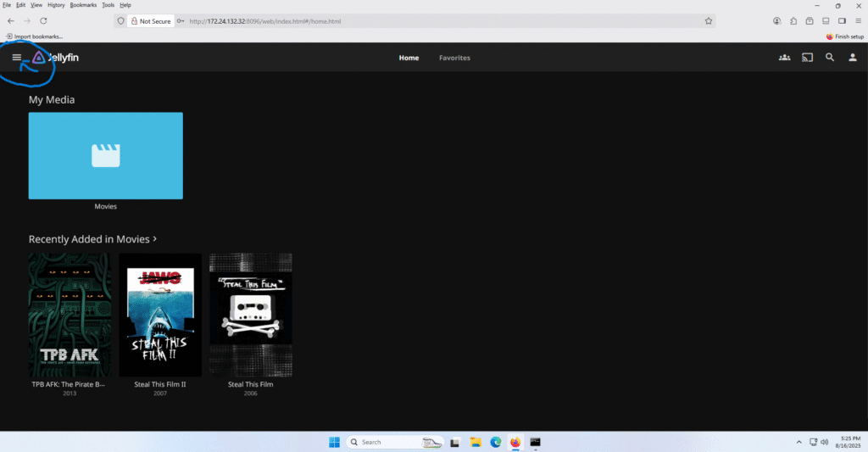Open the Bookmarks menu
This screenshot has width=868, height=452.
click(83, 5)
